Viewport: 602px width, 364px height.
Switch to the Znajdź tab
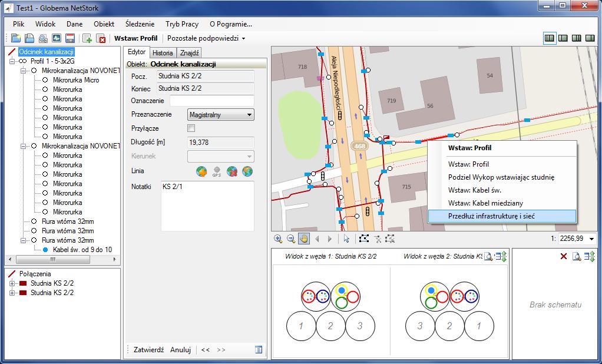[x=189, y=52]
